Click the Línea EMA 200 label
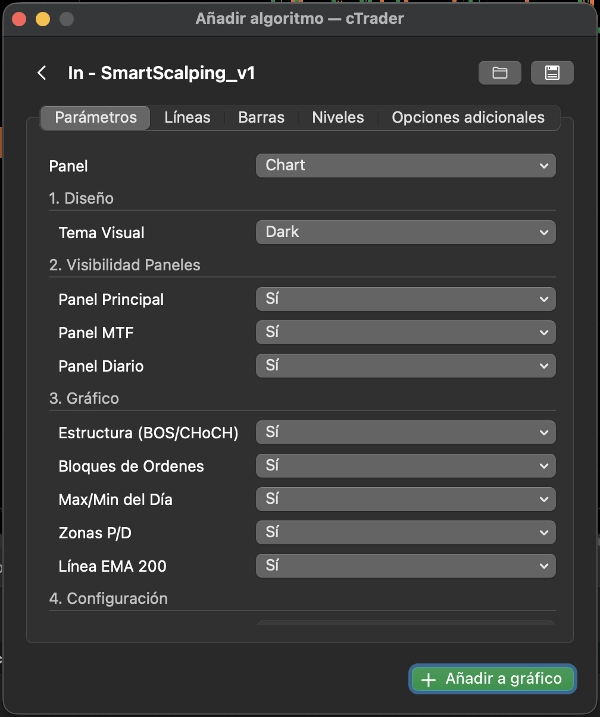 pos(112,567)
